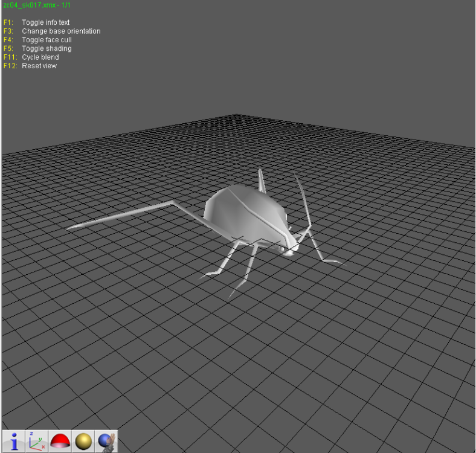Click the 'Toggle face cull' label
476x453 pixels.
(x=47, y=40)
